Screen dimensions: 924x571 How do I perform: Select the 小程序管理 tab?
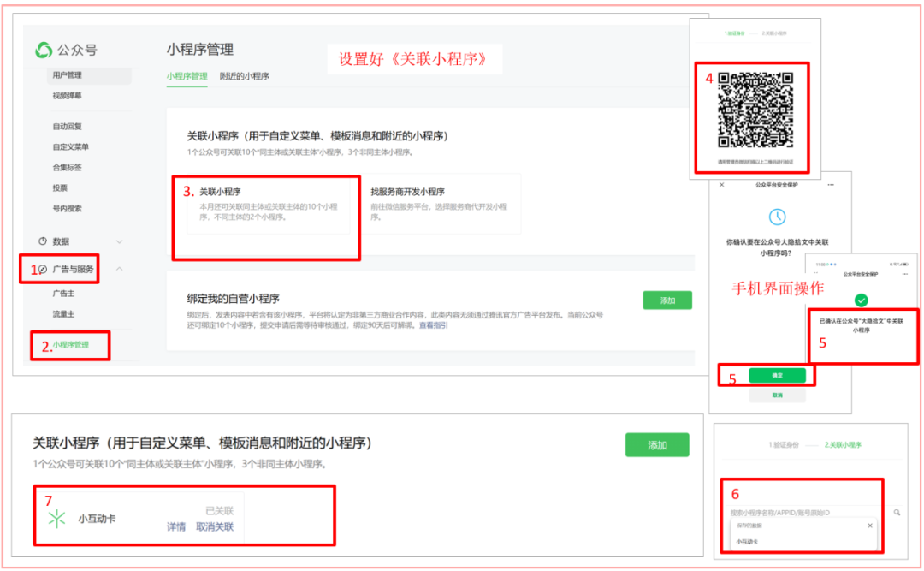tap(188, 76)
